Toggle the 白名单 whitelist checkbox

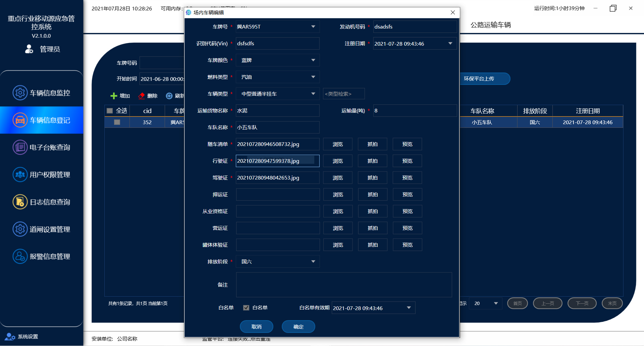246,308
